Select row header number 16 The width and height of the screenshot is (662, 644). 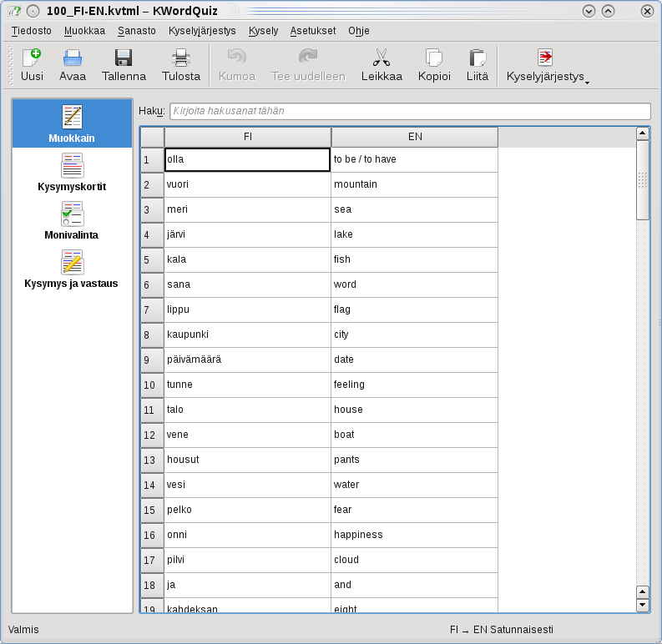tap(152, 535)
